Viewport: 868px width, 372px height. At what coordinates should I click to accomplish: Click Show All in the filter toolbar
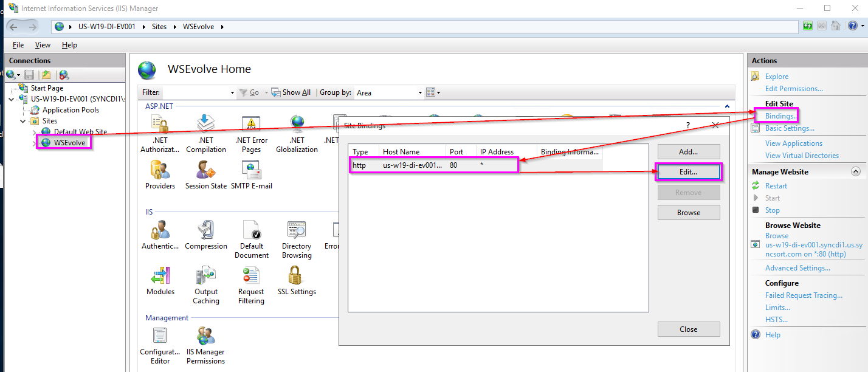point(292,92)
